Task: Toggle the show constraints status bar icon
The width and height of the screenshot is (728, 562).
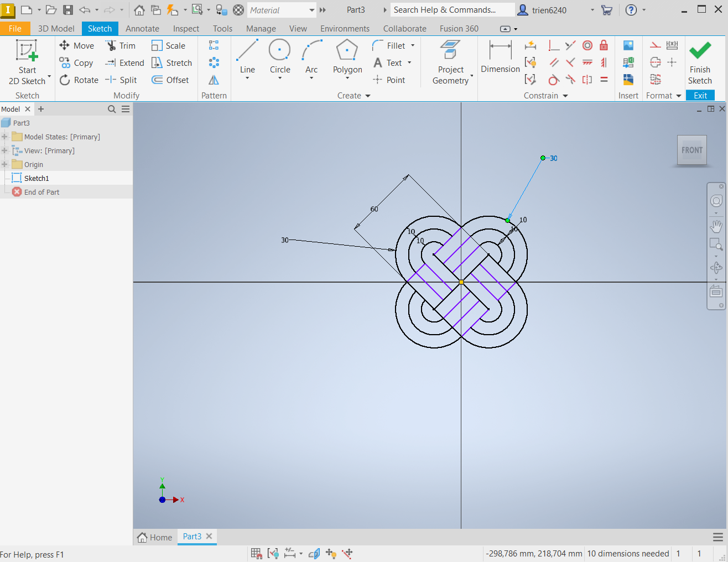Action: pyautogui.click(x=273, y=553)
